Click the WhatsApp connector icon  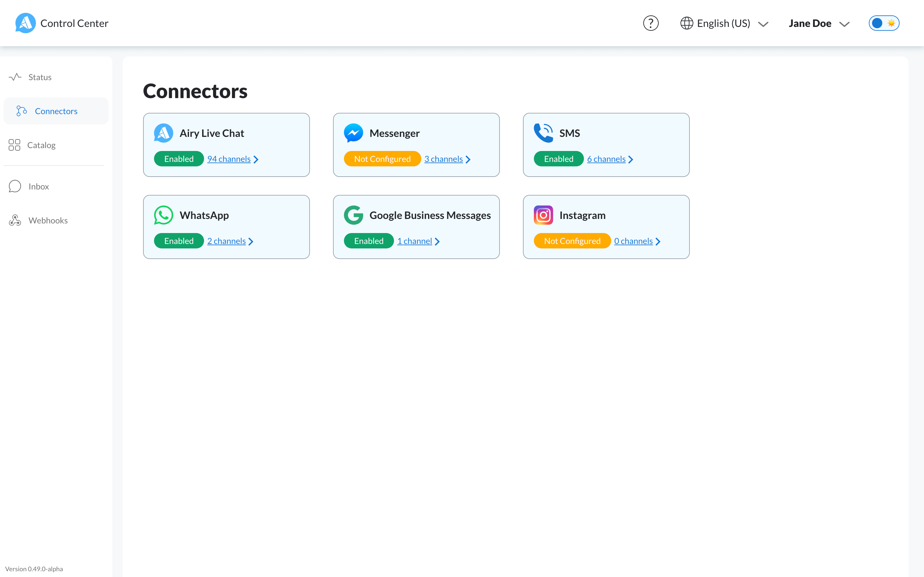coord(163,215)
